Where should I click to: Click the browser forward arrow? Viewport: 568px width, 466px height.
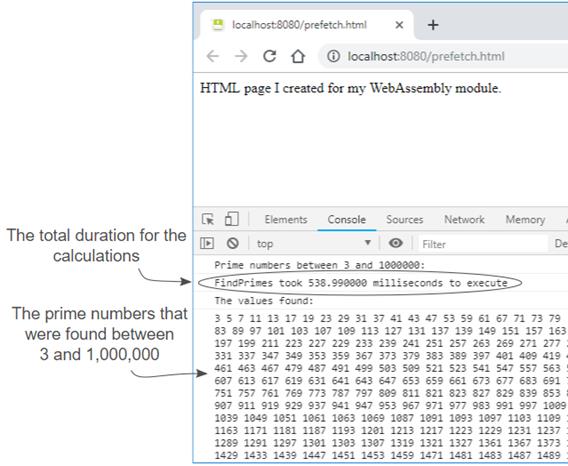(x=241, y=56)
